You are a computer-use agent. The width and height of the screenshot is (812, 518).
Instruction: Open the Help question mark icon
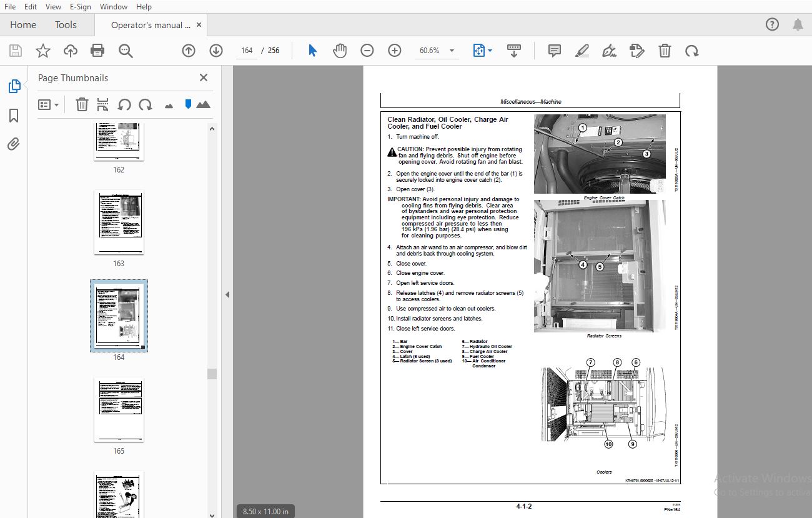772,24
